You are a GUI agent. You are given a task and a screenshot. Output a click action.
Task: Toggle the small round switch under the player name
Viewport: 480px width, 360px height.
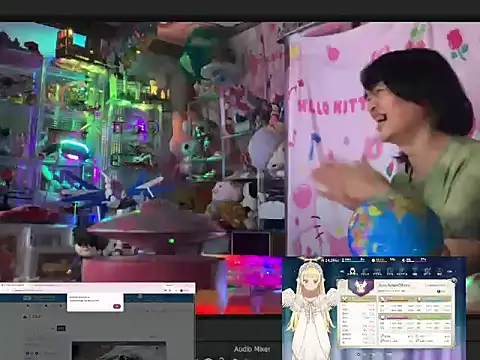point(439,291)
